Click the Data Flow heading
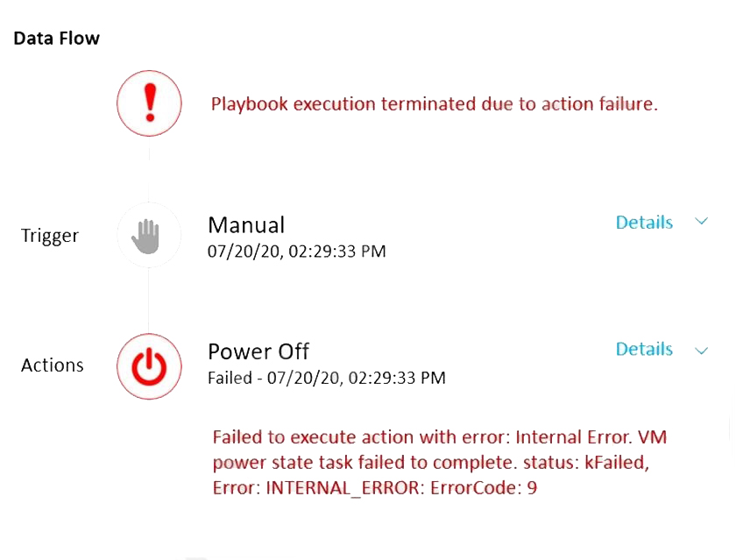Screen dimensions: 736x560 [56, 39]
